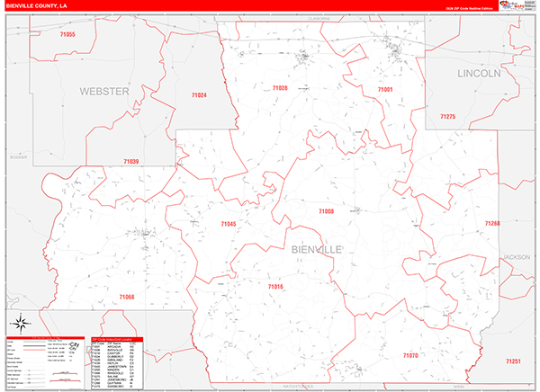Click the BOSSIER county label
Image resolution: width=540 pixels, height=392 pixels.
coord(18,157)
